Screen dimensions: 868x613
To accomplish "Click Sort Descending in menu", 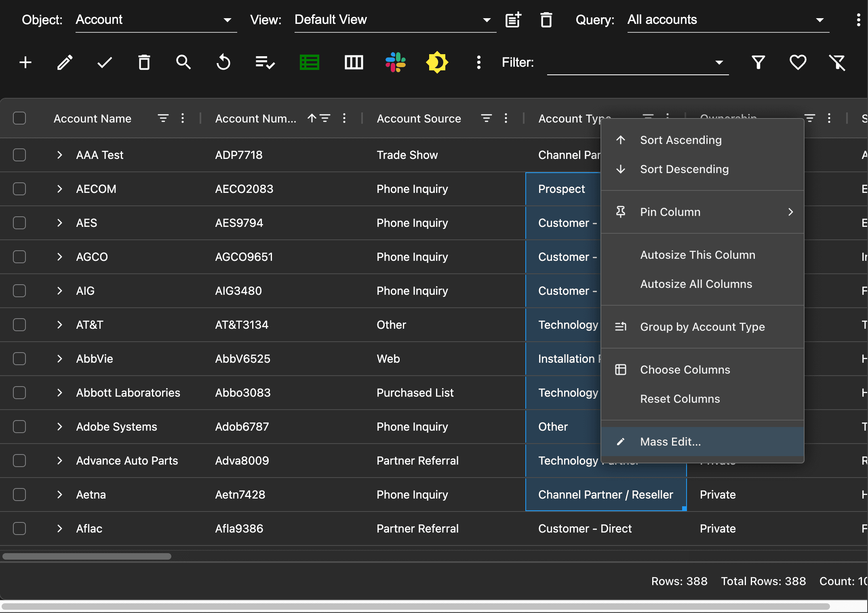I will point(684,169).
